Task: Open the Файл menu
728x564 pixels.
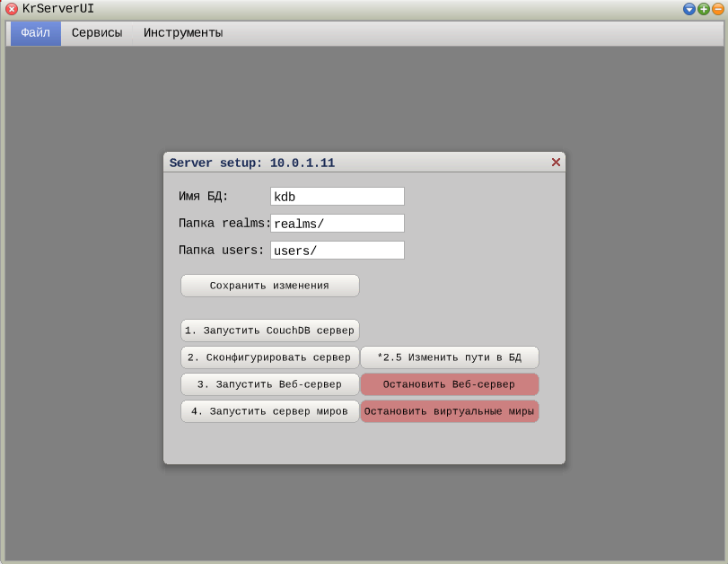Action: [36, 33]
